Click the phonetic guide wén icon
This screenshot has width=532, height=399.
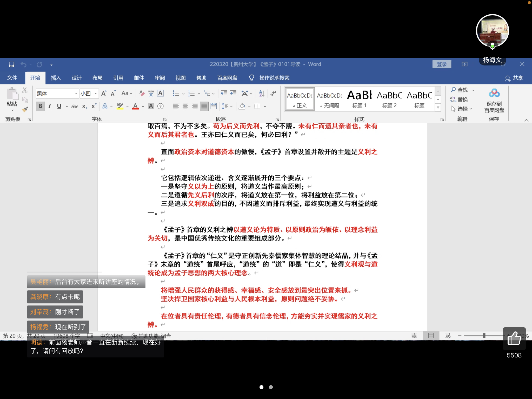tap(151, 93)
